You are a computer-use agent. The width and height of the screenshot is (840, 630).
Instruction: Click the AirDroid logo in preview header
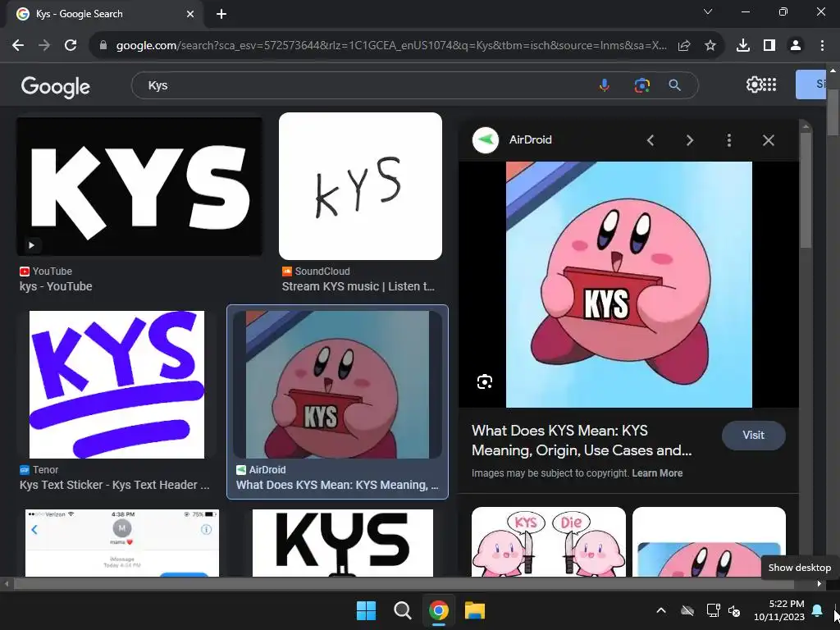[x=486, y=139]
